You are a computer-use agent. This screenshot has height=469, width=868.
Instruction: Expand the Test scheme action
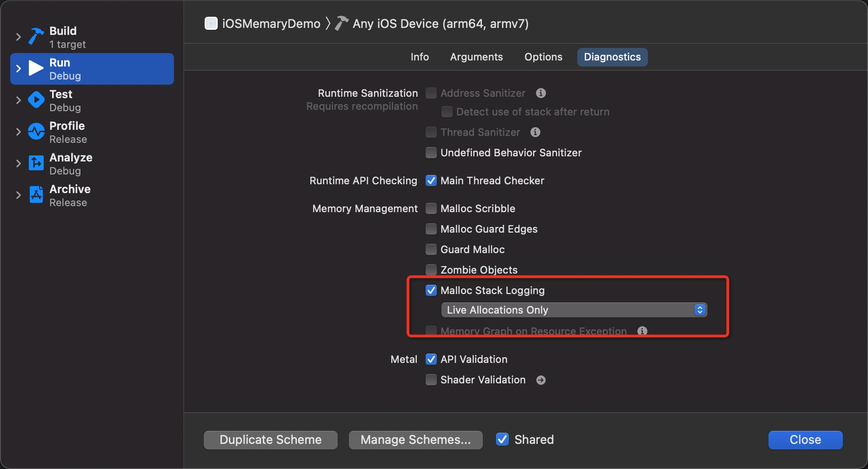pos(19,100)
